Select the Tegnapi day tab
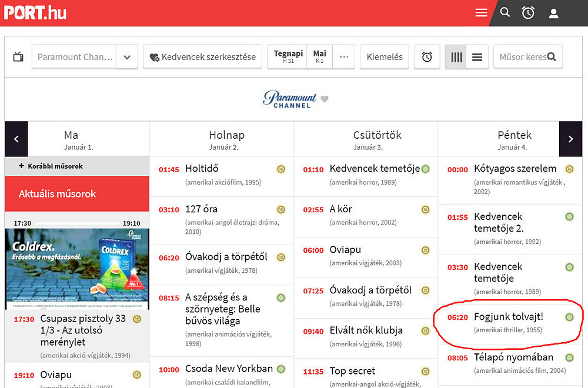Viewport: 588px width, 388px height. click(x=288, y=57)
